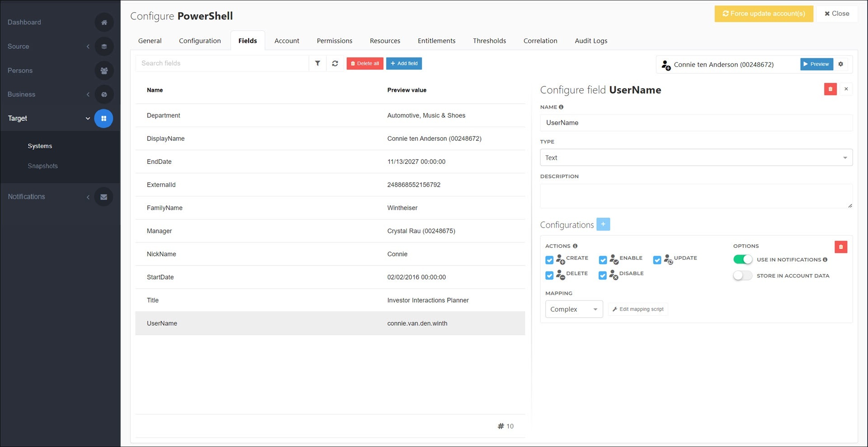
Task: Enable Store in account data switch
Action: (743, 276)
